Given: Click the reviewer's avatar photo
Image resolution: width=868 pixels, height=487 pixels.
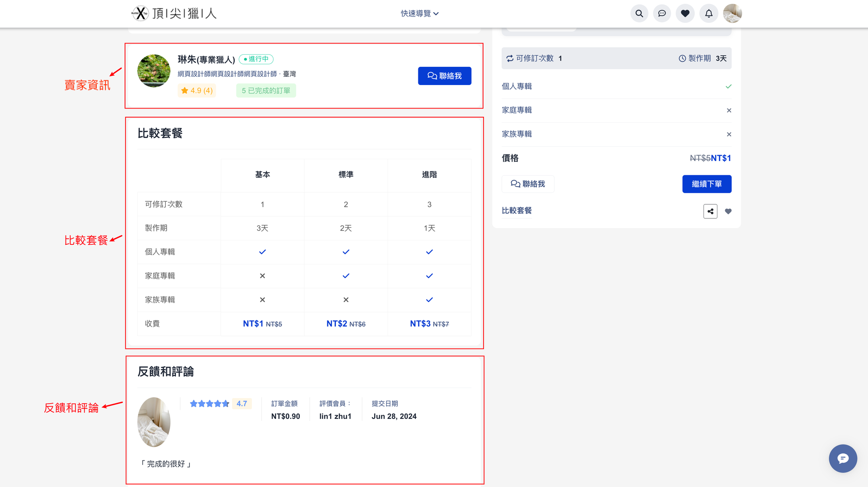Looking at the screenshot, I should (154, 422).
